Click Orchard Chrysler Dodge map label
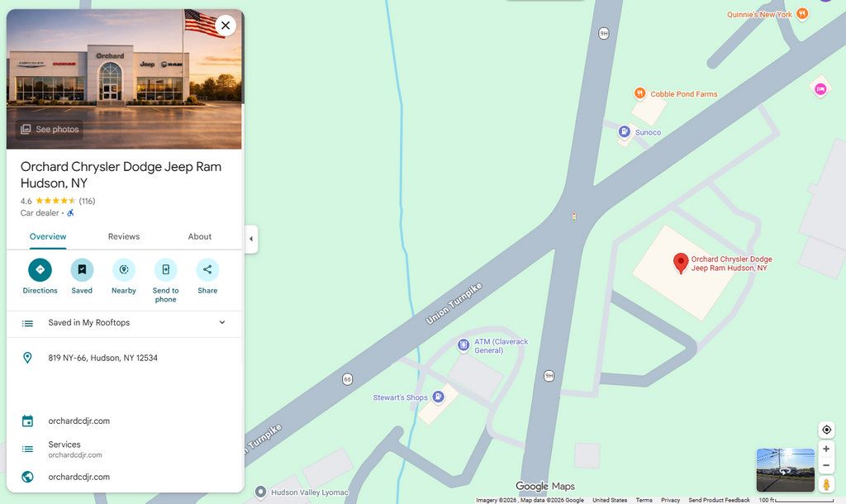This screenshot has height=504, width=846. point(731,264)
